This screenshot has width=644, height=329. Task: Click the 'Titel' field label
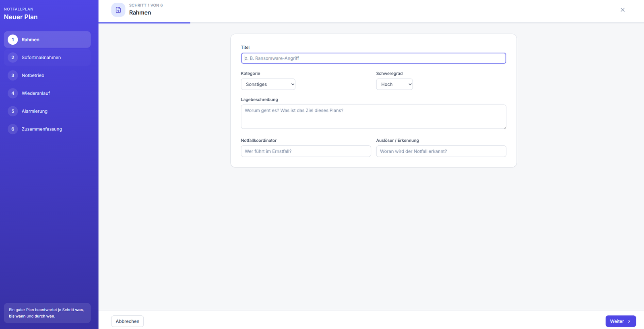coord(246,48)
